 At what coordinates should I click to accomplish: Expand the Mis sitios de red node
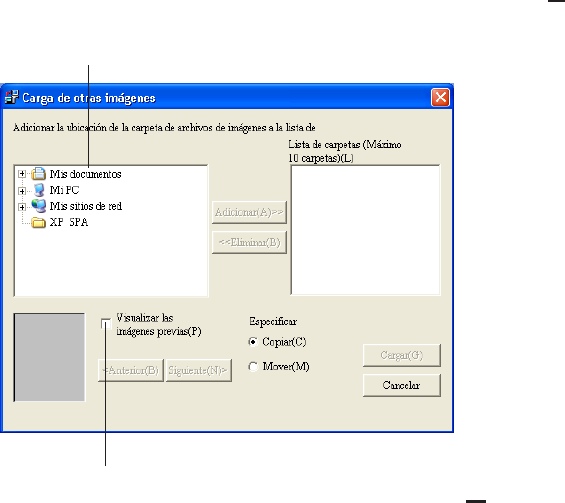22,207
